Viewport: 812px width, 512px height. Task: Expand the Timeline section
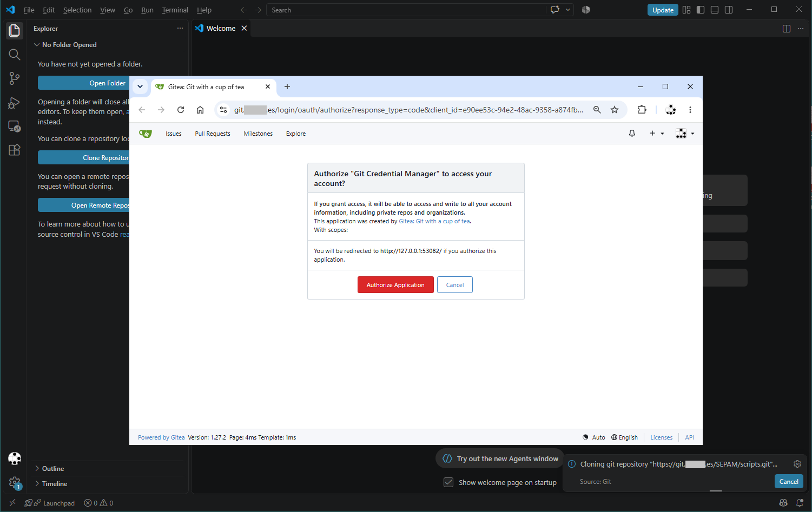point(55,484)
